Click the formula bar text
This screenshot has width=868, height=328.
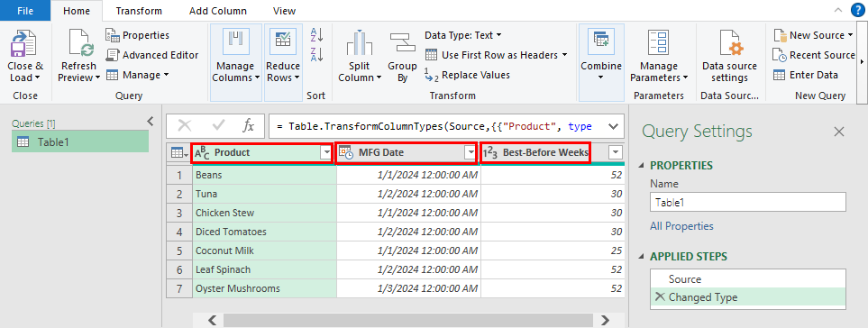(x=434, y=127)
